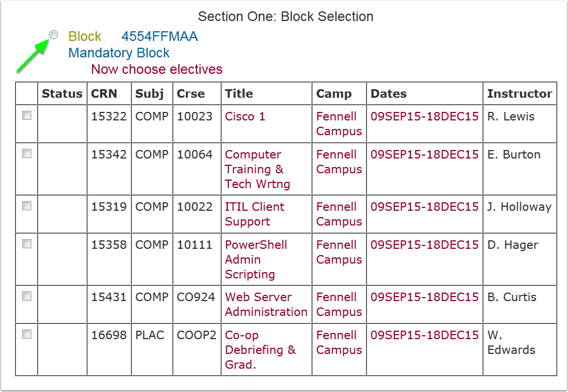
Task: Click the Title column header
Action: click(239, 94)
